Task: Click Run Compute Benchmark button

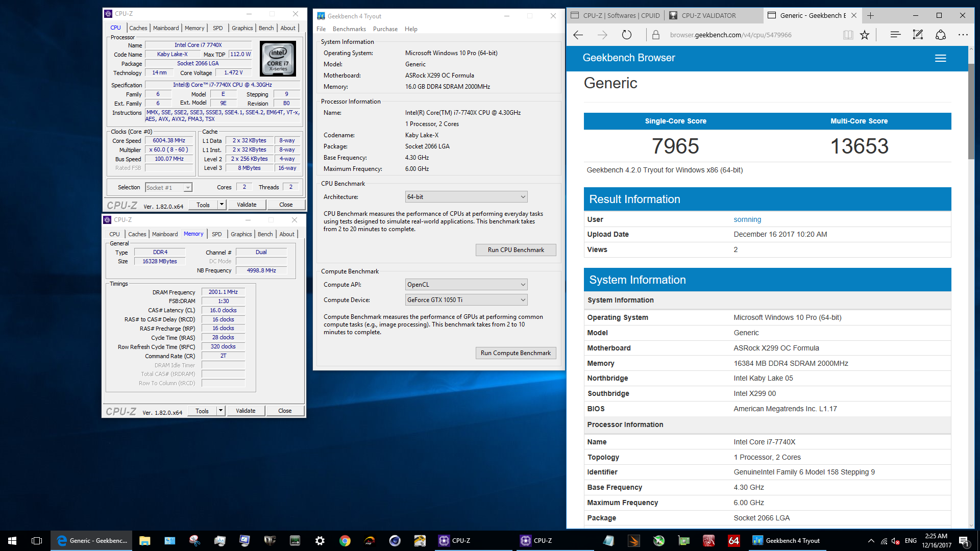Action: 516,353
